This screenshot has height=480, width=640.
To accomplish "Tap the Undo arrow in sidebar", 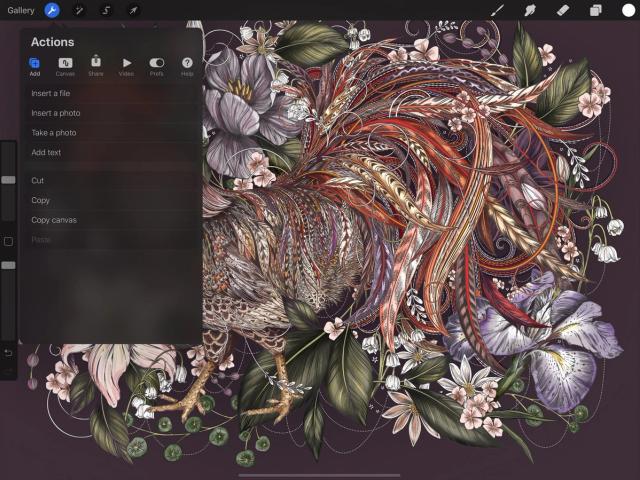I will pos(8,353).
